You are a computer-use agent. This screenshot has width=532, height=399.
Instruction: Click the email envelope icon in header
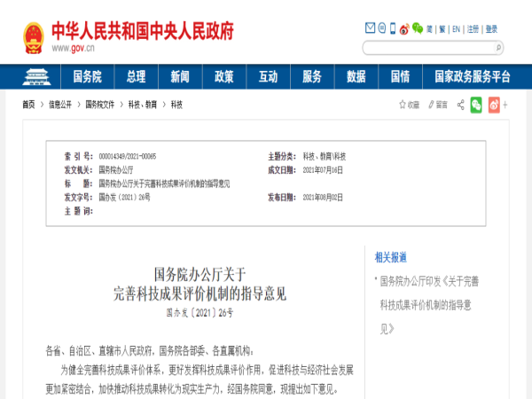point(371,28)
